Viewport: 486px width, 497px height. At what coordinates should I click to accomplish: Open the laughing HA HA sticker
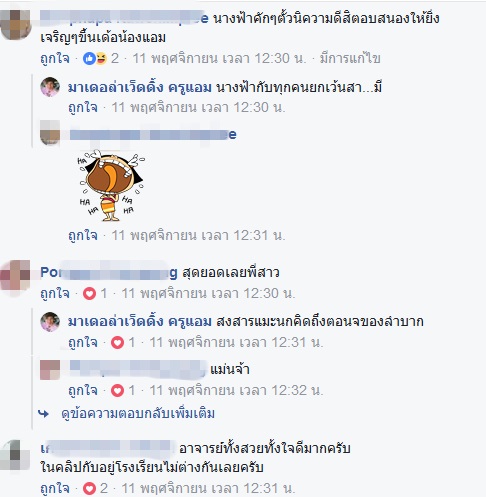point(111,186)
